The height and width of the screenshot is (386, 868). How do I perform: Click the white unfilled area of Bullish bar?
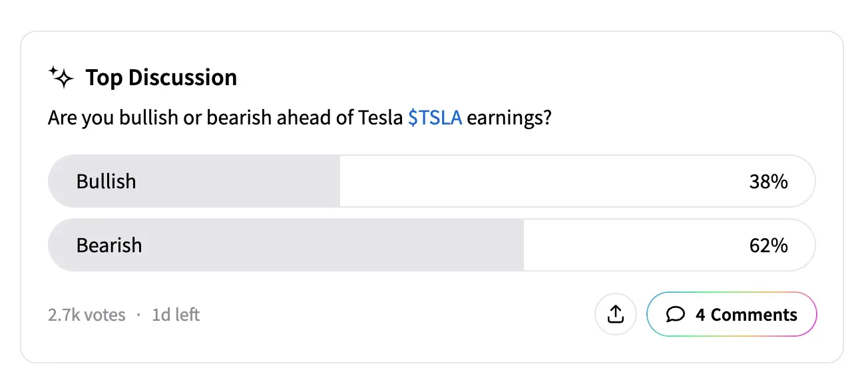point(533,182)
